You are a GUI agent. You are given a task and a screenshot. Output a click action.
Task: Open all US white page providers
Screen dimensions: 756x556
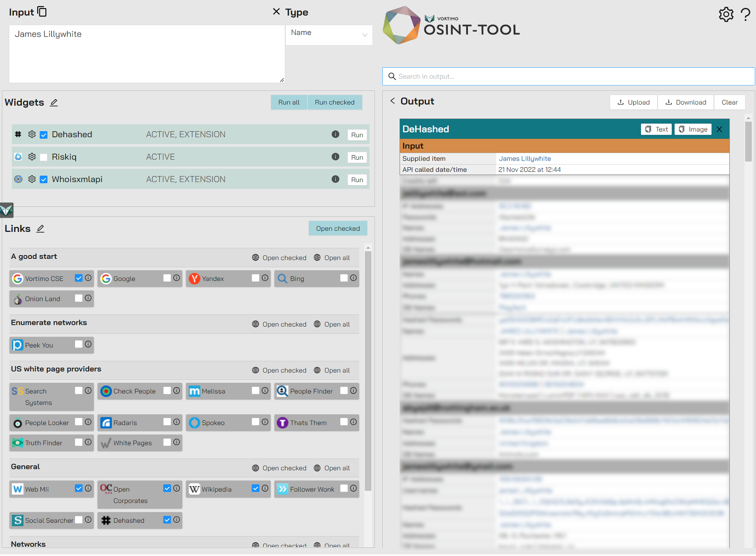pyautogui.click(x=332, y=370)
